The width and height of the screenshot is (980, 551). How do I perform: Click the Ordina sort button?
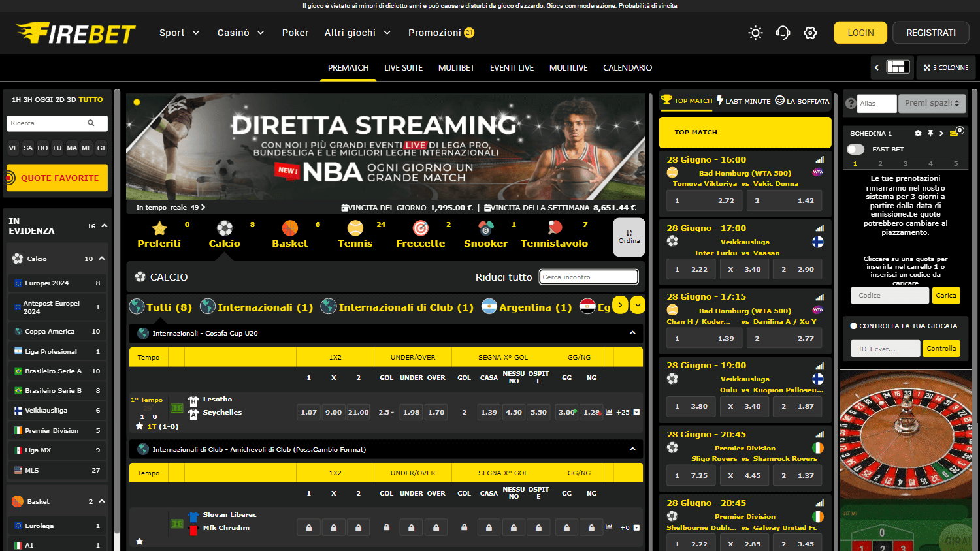point(629,236)
